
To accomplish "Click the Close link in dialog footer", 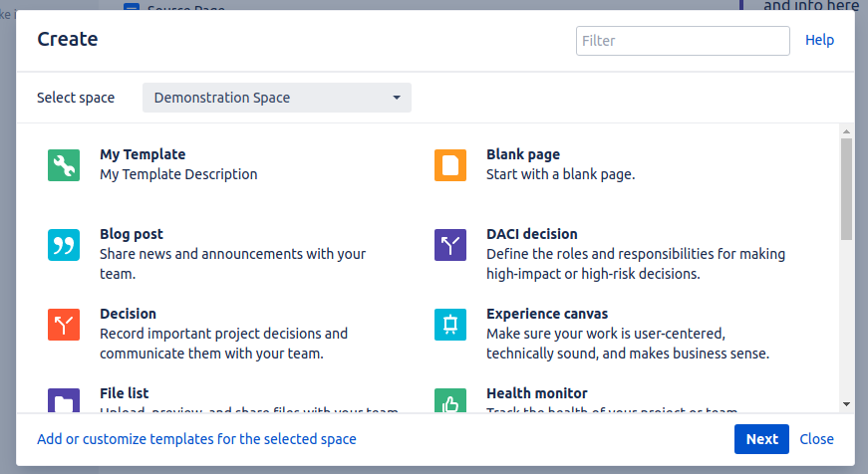I will [816, 439].
